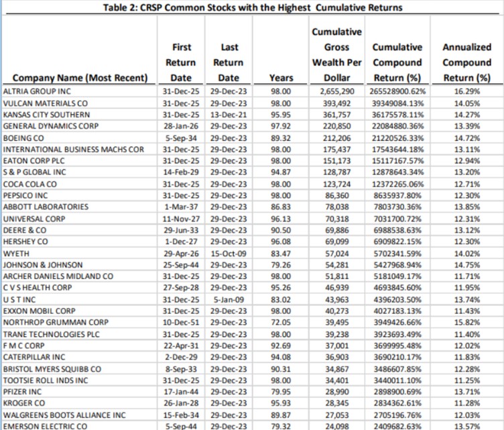Click the 'First Return Date' column header

coord(181,62)
